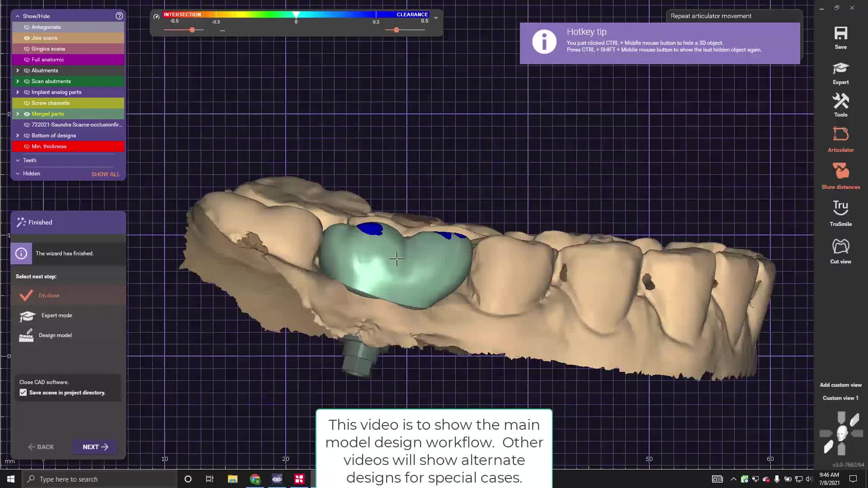The width and height of the screenshot is (868, 488).
Task: Click the wizard Finished wand icon
Action: point(21,222)
